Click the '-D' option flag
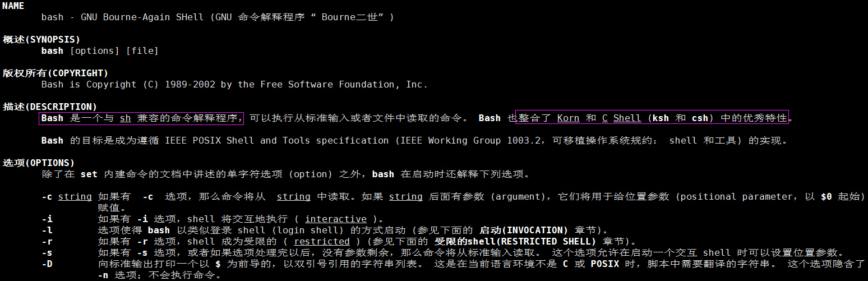 (x=47, y=264)
